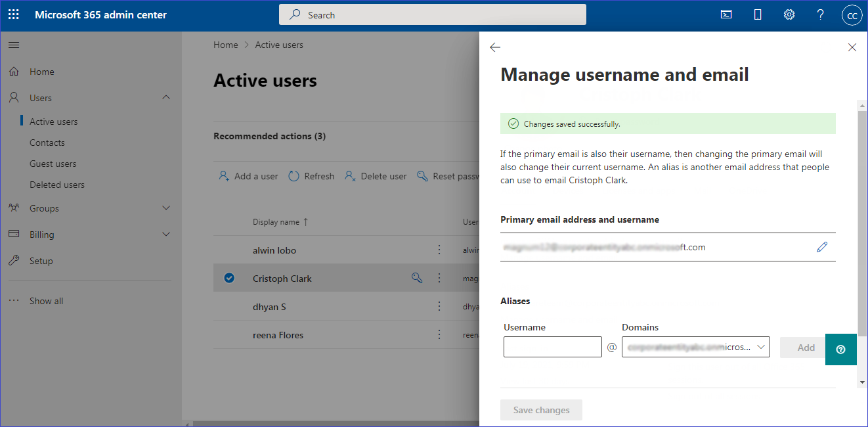Expand the Groups navigation section
868x427 pixels.
click(x=166, y=208)
